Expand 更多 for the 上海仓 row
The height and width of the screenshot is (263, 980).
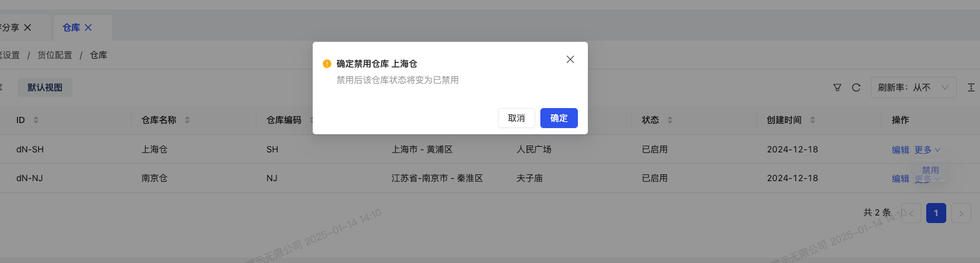[927, 150]
